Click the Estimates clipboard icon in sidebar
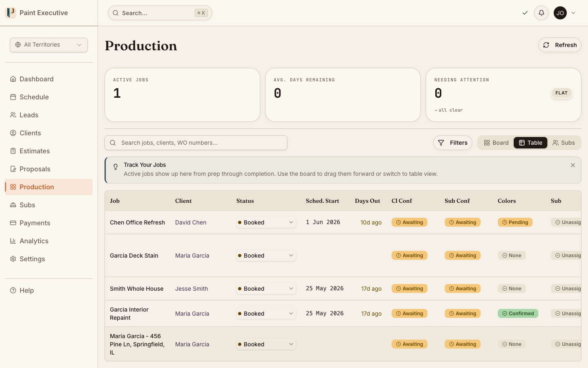 click(x=13, y=151)
